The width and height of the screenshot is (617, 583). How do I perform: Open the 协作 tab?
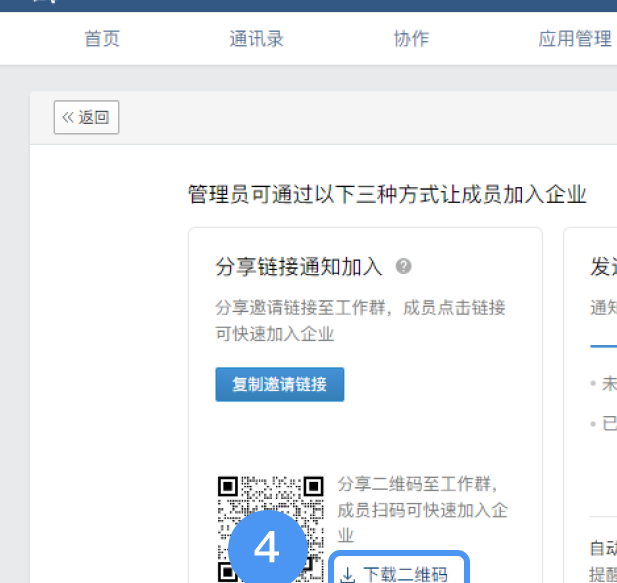(x=411, y=39)
